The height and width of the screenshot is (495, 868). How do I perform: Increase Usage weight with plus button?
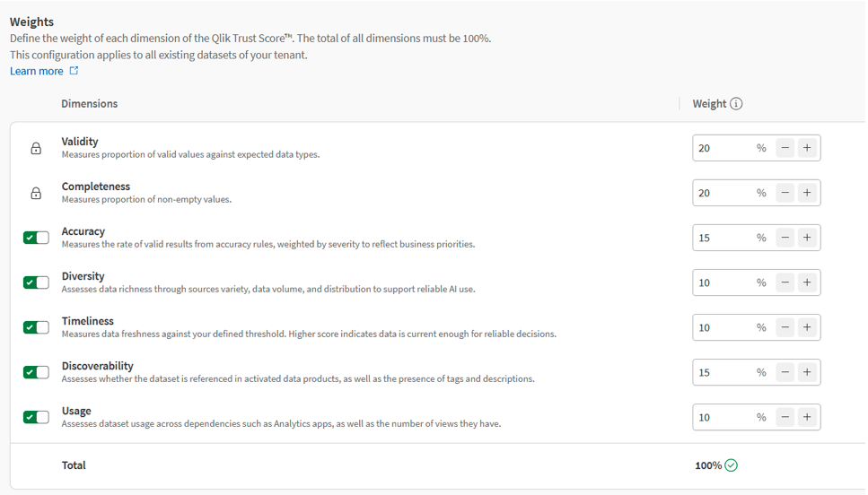point(807,417)
